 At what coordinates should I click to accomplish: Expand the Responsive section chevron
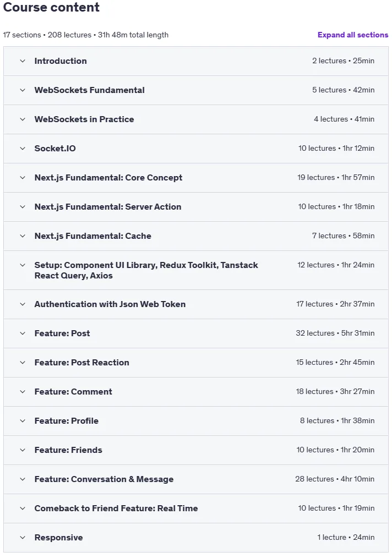click(23, 538)
